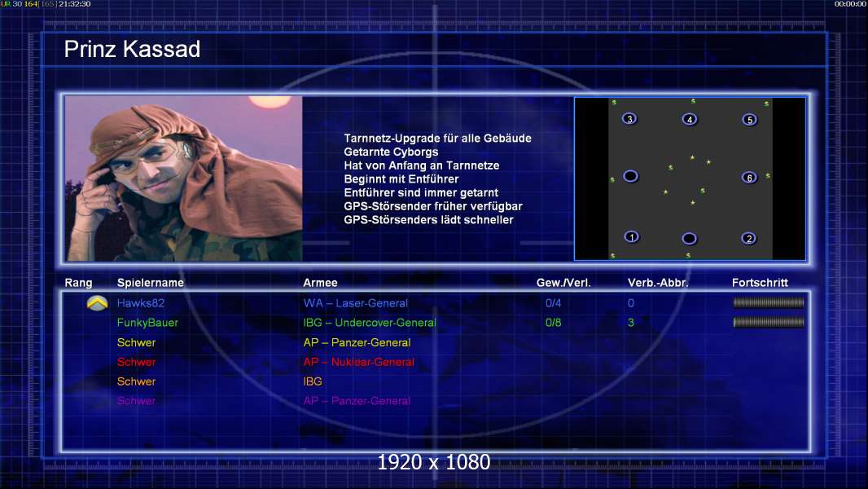Click FunkyBauer's disconnect count 3
The image size is (868, 489).
click(x=630, y=322)
